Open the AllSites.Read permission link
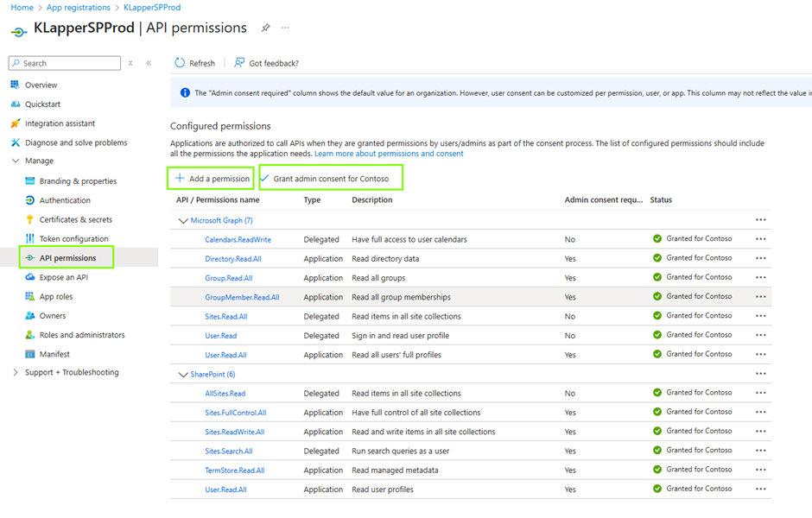This screenshot has height=518, width=812. coord(225,394)
